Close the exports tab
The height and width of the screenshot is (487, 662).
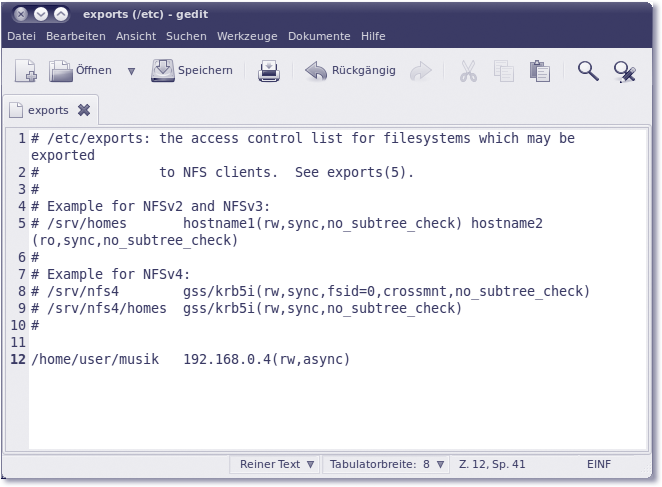[x=84, y=110]
